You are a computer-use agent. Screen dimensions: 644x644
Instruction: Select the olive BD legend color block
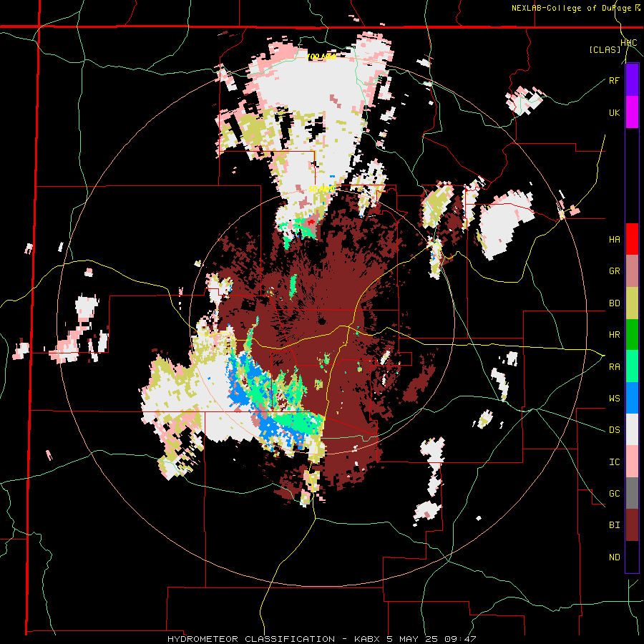coord(632,303)
